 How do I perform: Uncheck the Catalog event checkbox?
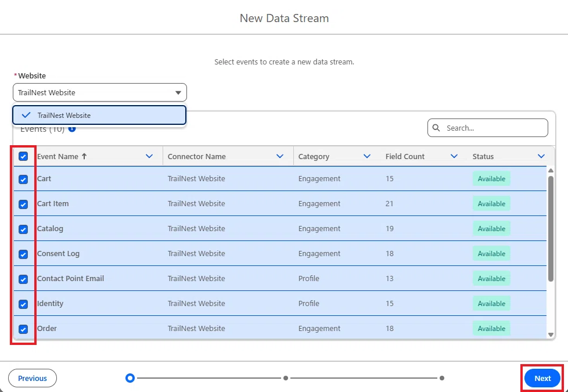click(x=23, y=229)
